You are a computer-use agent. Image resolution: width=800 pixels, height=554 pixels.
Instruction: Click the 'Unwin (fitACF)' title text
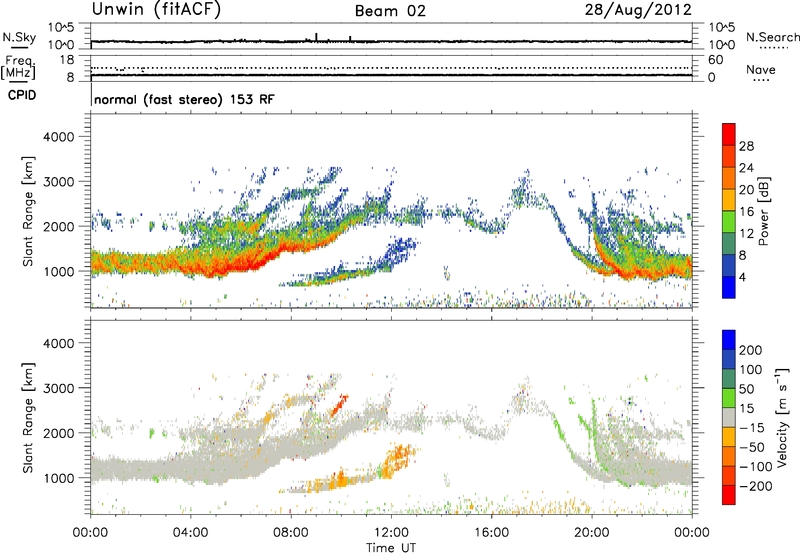[x=156, y=9]
